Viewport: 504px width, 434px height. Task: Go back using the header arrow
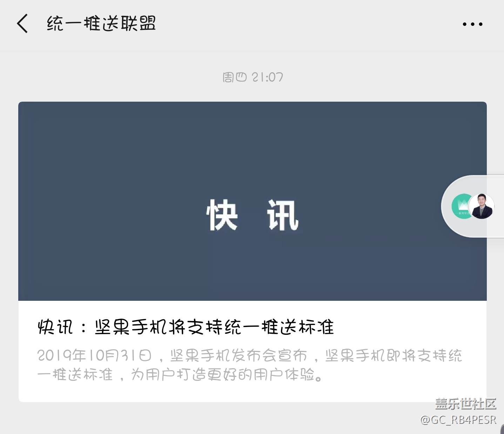pos(22,24)
